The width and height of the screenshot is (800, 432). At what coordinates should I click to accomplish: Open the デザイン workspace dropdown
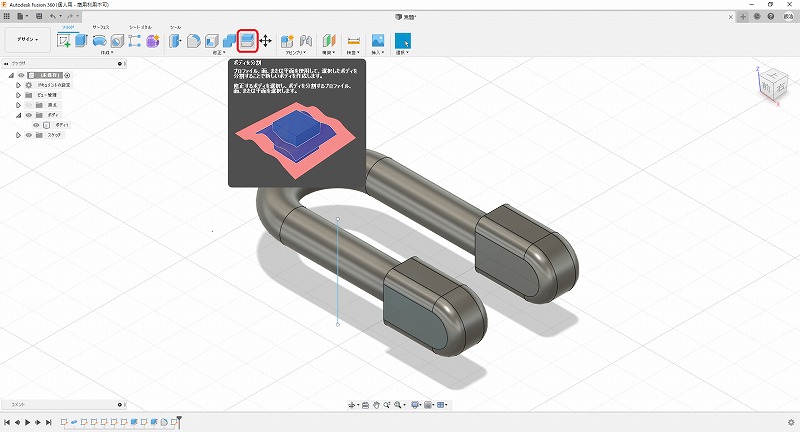click(27, 40)
